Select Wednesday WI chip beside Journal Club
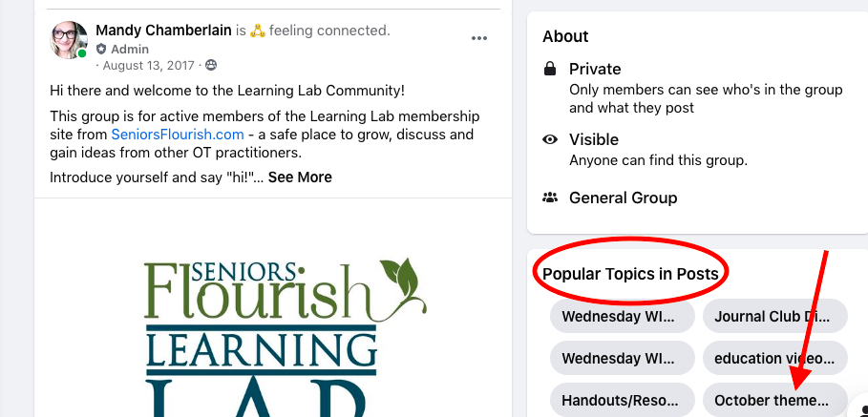868x417 pixels. (622, 317)
